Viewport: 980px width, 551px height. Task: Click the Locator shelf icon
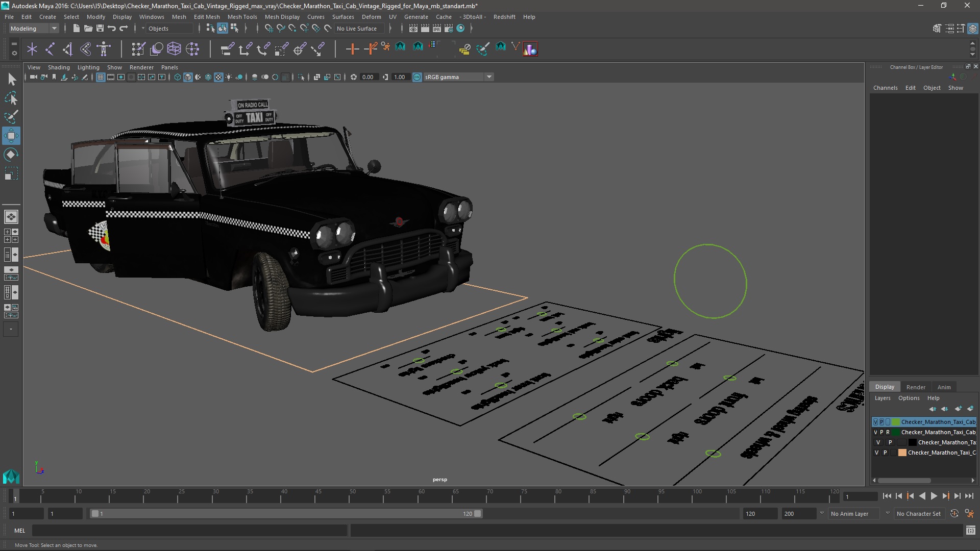(x=32, y=49)
